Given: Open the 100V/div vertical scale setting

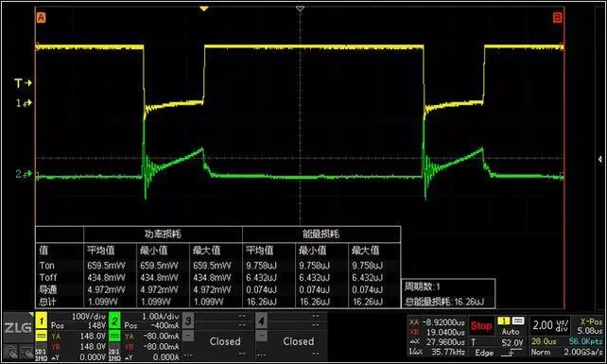Looking at the screenshot, I should click(88, 317).
